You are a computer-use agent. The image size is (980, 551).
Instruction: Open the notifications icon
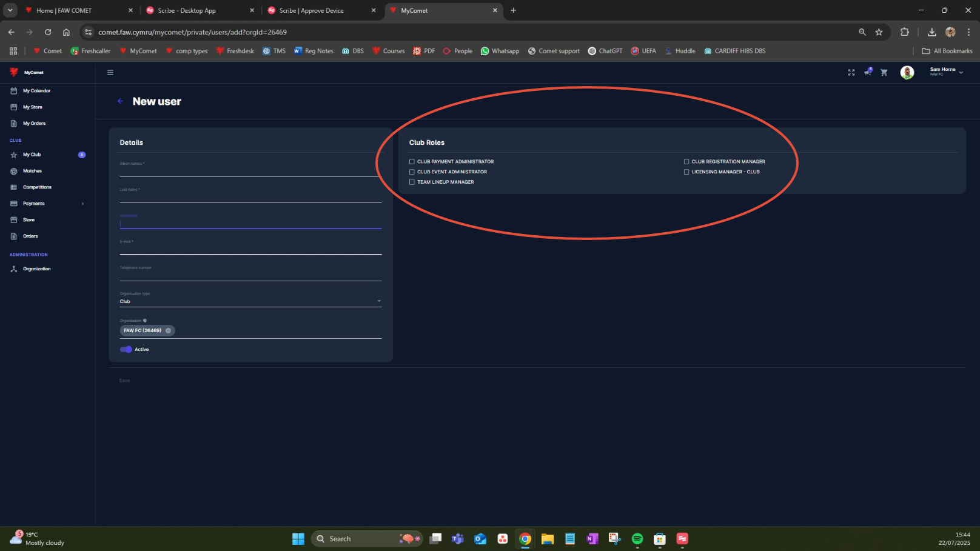coord(868,72)
